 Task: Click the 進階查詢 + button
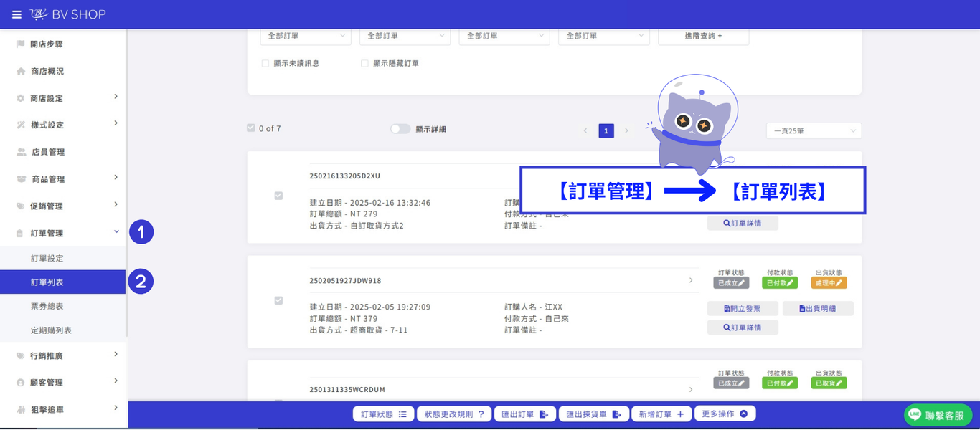[704, 36]
